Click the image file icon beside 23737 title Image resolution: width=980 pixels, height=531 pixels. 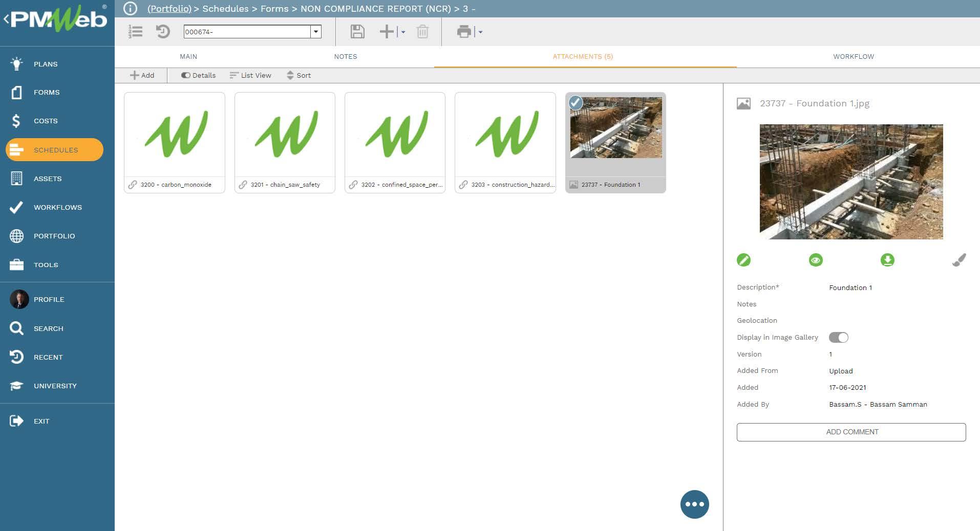[743, 104]
